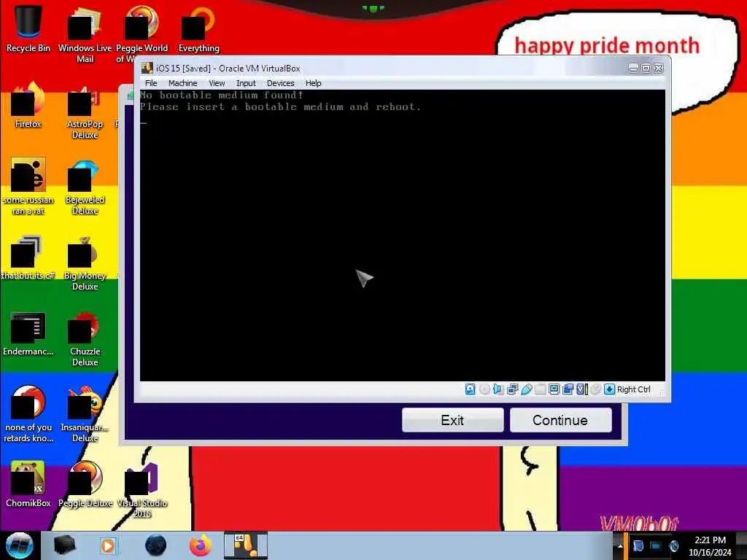Click the Right Ctrl host key label
Screen dimensions: 747x560
[634, 389]
